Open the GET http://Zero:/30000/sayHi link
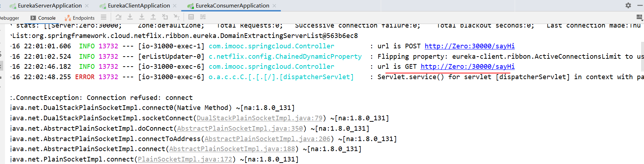This screenshot has height=164, width=644. pyautogui.click(x=468, y=67)
